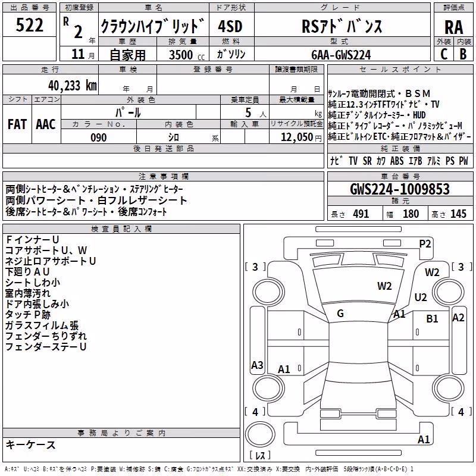476x476 pixels.
Task: Select the 純正デジタルインナーミラー・HUD line
Action: [377, 115]
